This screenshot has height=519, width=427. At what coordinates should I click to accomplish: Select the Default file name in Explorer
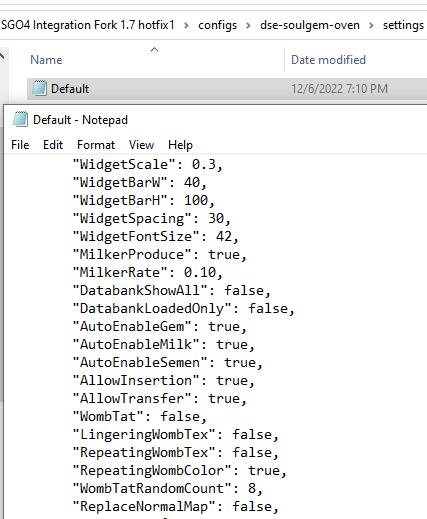tap(70, 89)
